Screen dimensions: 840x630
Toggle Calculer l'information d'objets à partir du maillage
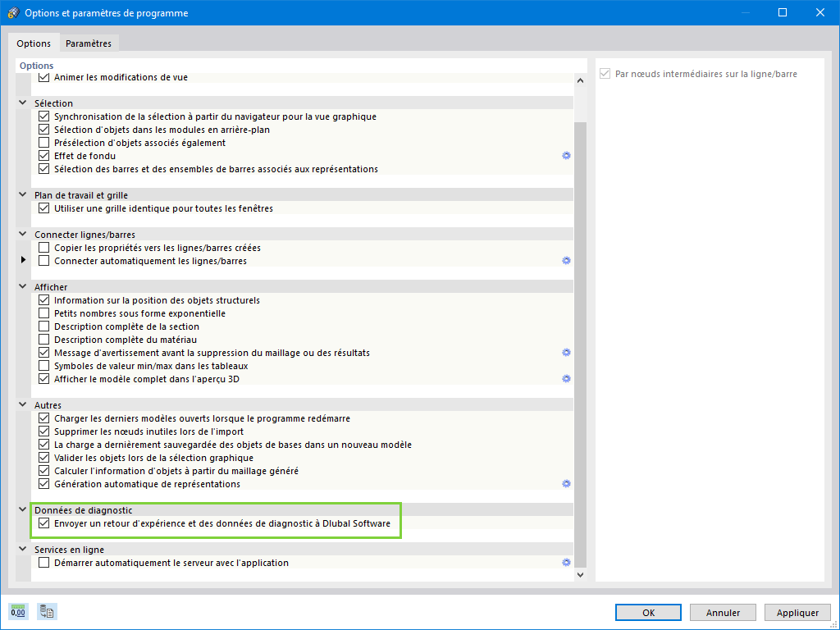click(x=44, y=471)
